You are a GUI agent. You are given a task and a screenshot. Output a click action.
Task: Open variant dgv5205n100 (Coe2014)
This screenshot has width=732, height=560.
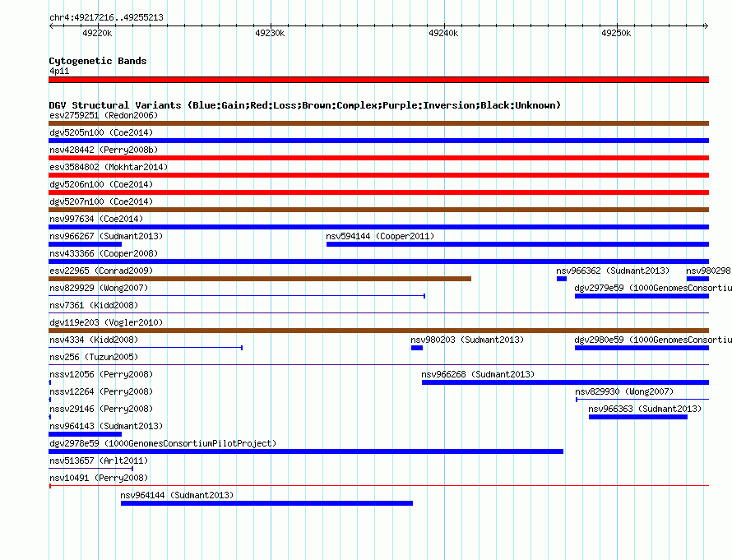[101, 132]
